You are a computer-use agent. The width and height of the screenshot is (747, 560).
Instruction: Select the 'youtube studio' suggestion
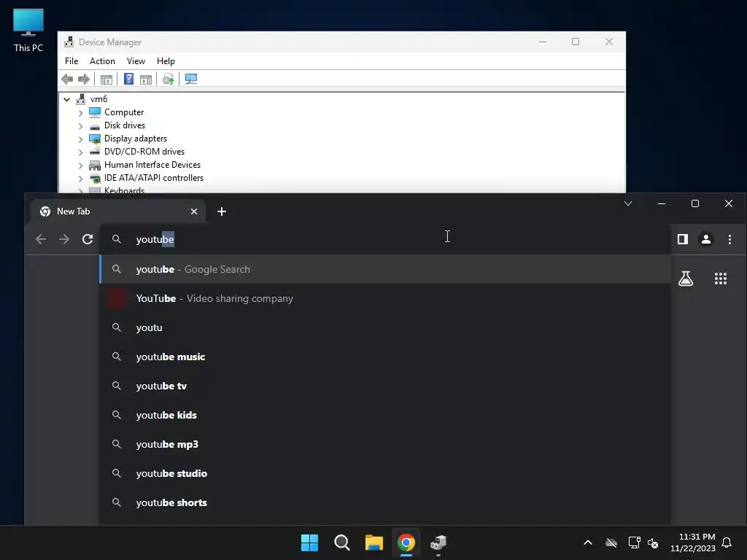385,473
